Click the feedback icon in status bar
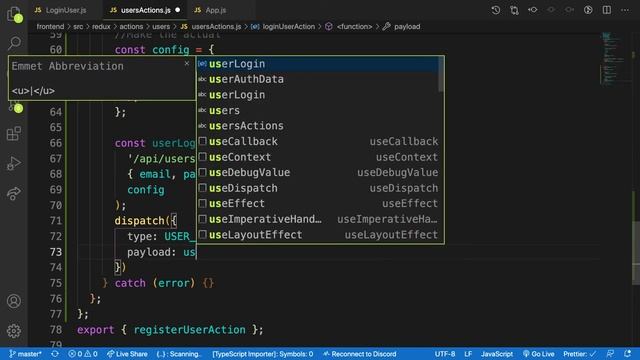Viewport: 640px width, 360px height. point(610,354)
